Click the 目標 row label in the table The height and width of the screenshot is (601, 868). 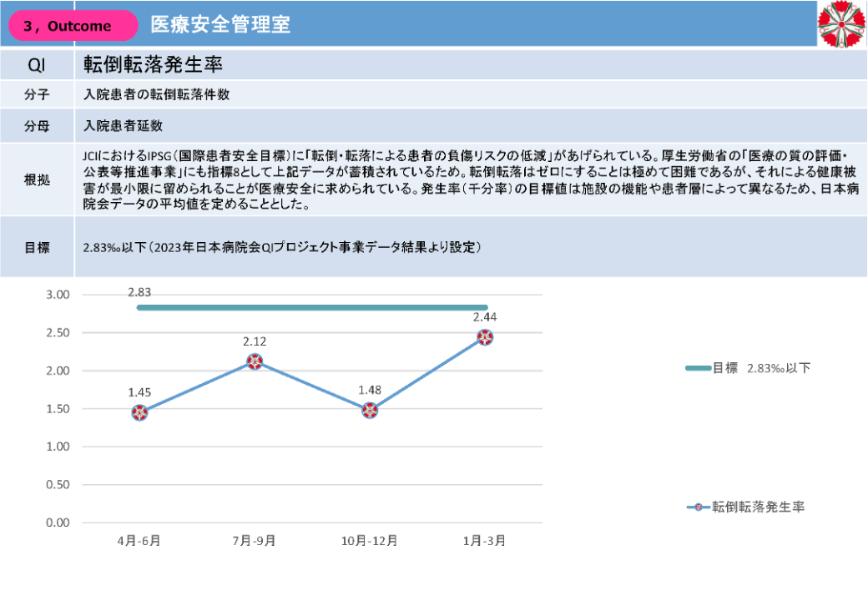(37, 247)
